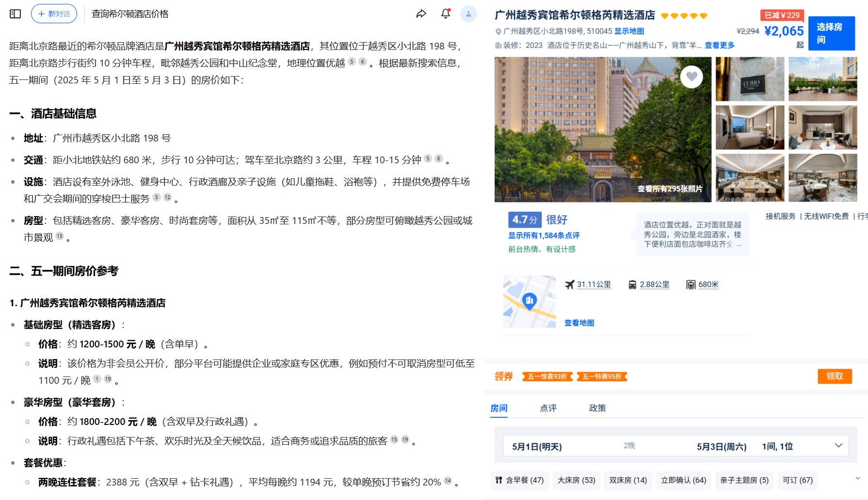Open the airport distance 31.11公里

pos(594,284)
